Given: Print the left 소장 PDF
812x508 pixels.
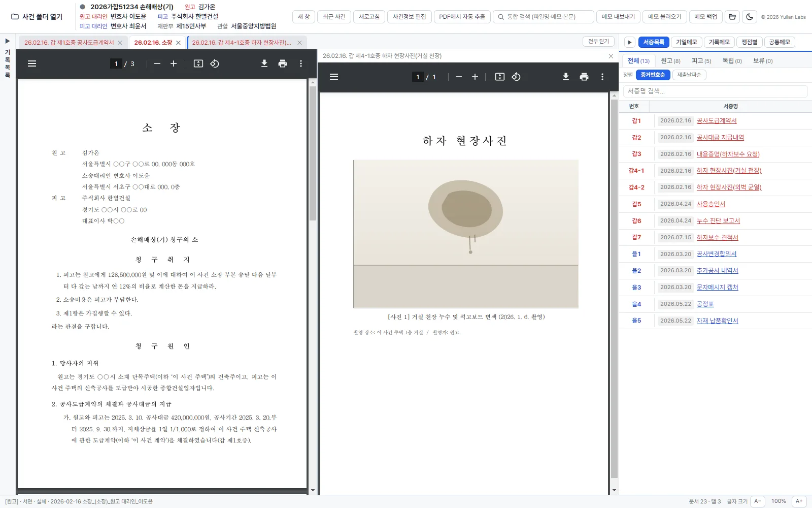Looking at the screenshot, I should click(283, 63).
